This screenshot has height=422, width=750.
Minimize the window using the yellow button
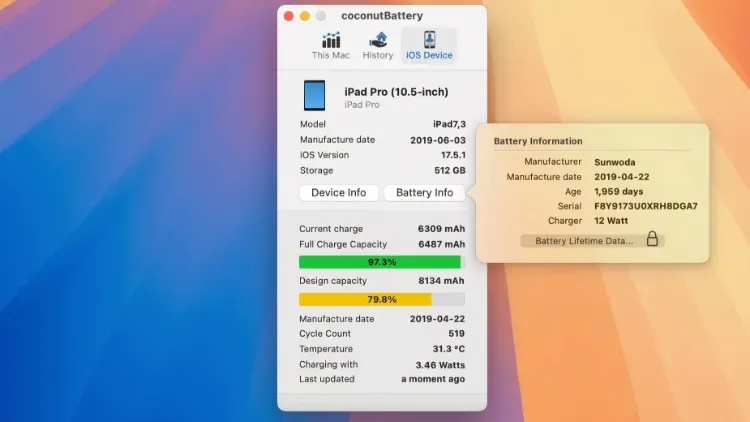(305, 16)
